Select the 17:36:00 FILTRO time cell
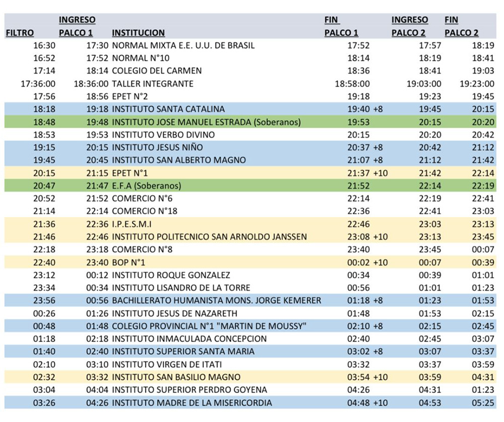This screenshot has width=504, height=422. [38, 84]
